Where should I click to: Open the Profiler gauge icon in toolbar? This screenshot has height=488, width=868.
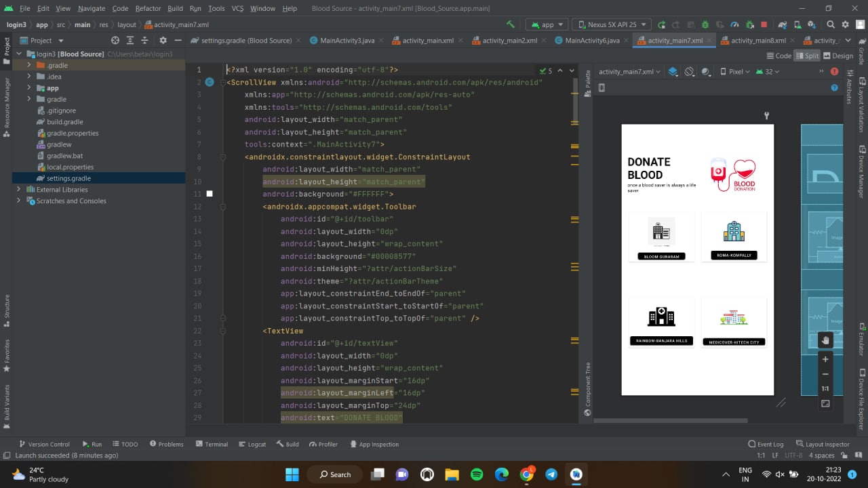click(x=734, y=24)
